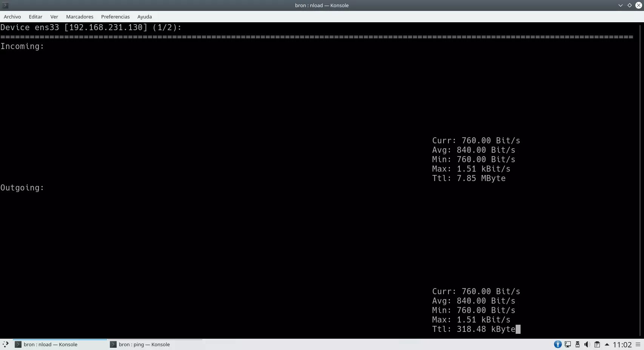Image resolution: width=644 pixels, height=350 pixels.
Task: Switch to the nload Konsole taskbar entry
Action: click(50, 344)
